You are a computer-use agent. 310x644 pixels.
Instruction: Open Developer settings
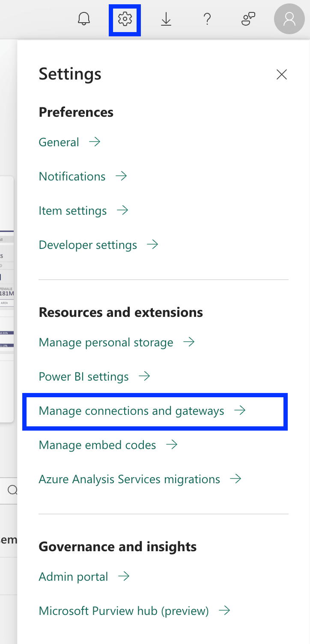coord(88,245)
